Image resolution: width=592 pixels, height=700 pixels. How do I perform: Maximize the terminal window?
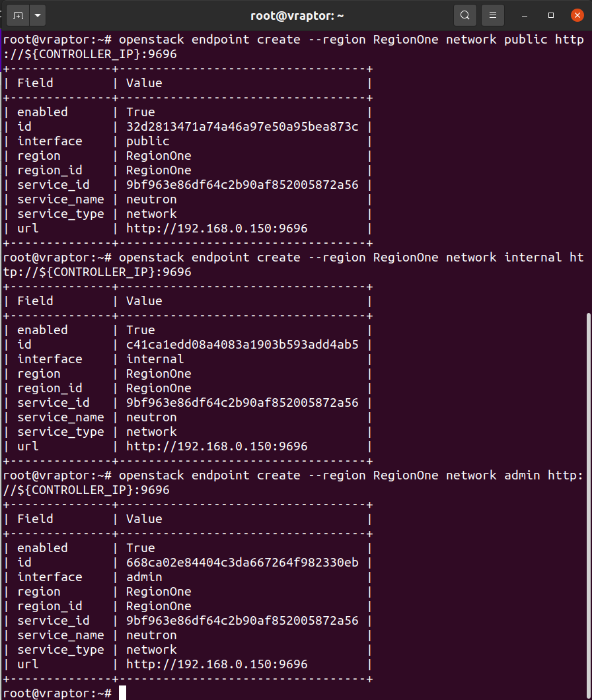click(x=551, y=16)
